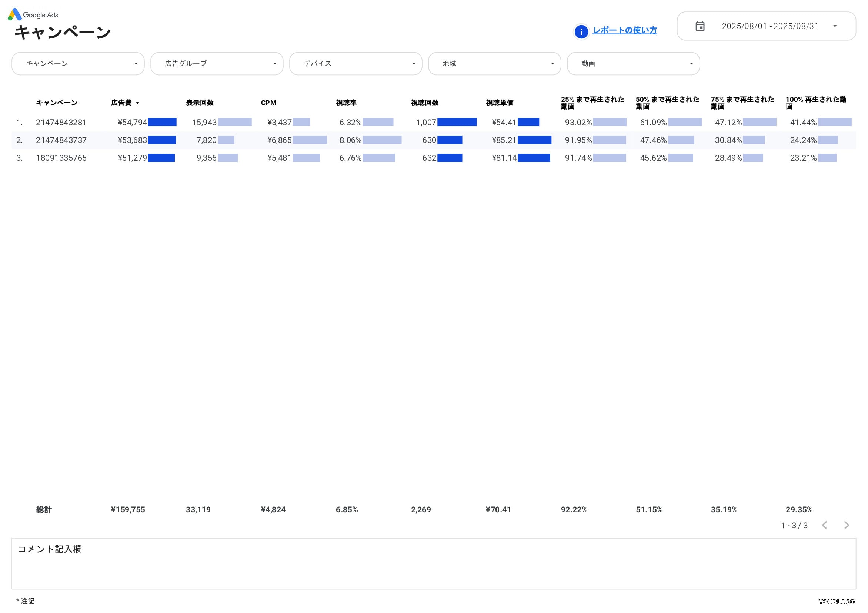Go to previous table page arrow
This screenshot has width=868, height=613.
coord(825,525)
